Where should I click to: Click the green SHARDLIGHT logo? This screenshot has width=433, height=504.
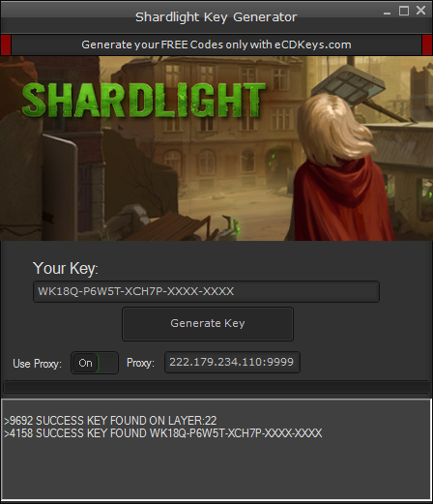point(144,100)
